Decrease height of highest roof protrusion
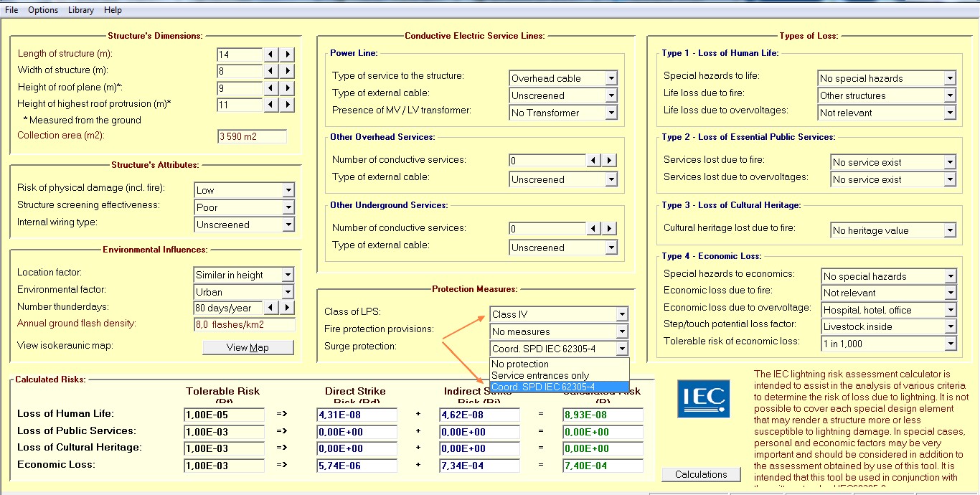 (270, 105)
